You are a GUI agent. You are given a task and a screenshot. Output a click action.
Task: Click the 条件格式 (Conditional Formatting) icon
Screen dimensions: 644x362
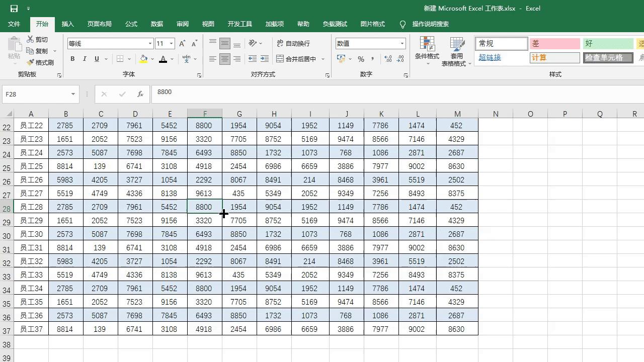click(427, 50)
